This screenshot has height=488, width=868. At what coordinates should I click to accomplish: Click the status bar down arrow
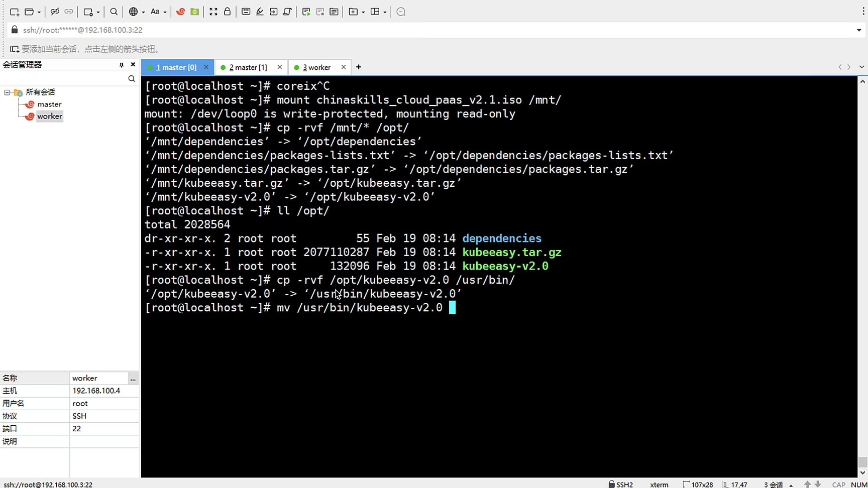pyautogui.click(x=818, y=484)
